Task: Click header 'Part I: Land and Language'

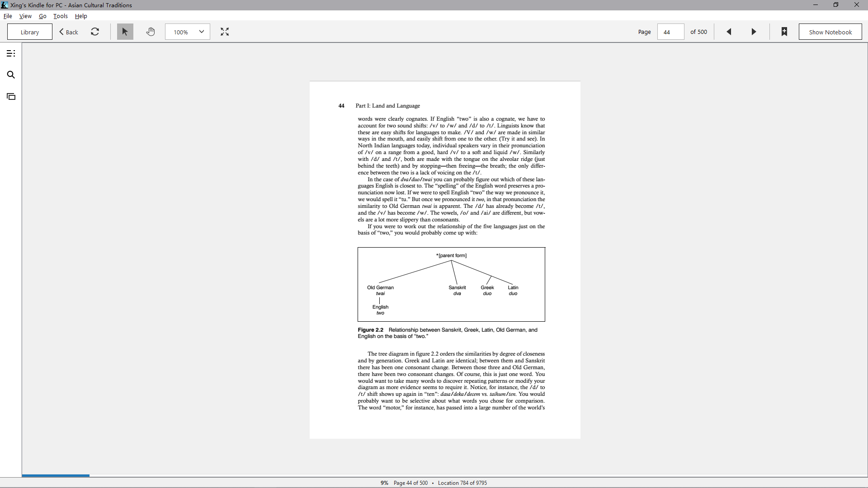Action: (387, 106)
